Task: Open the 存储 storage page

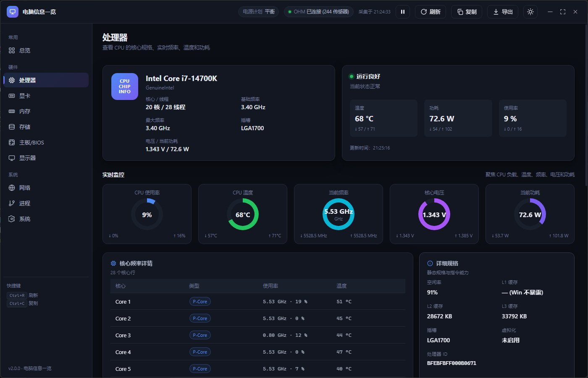Action: (x=46, y=127)
